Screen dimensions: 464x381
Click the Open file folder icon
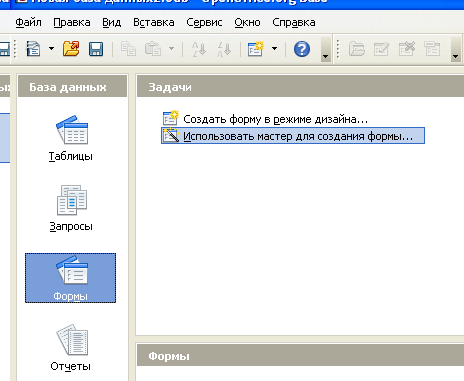click(x=71, y=49)
